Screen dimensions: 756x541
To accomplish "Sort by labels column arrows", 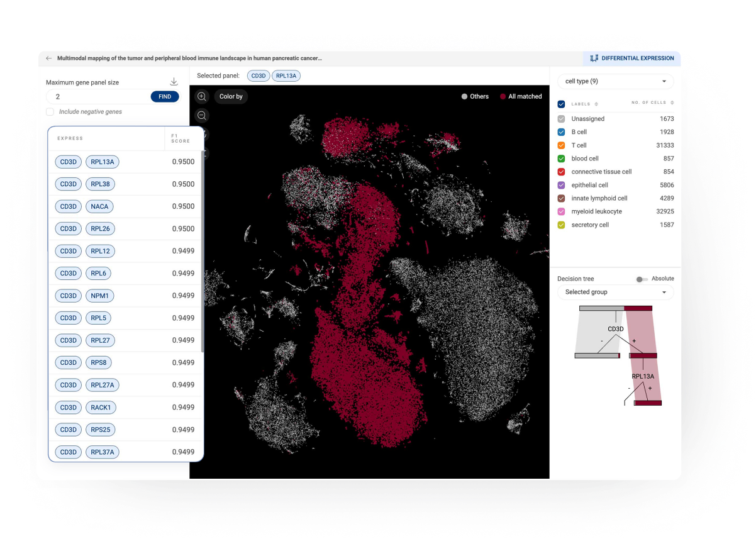I will pos(596,104).
